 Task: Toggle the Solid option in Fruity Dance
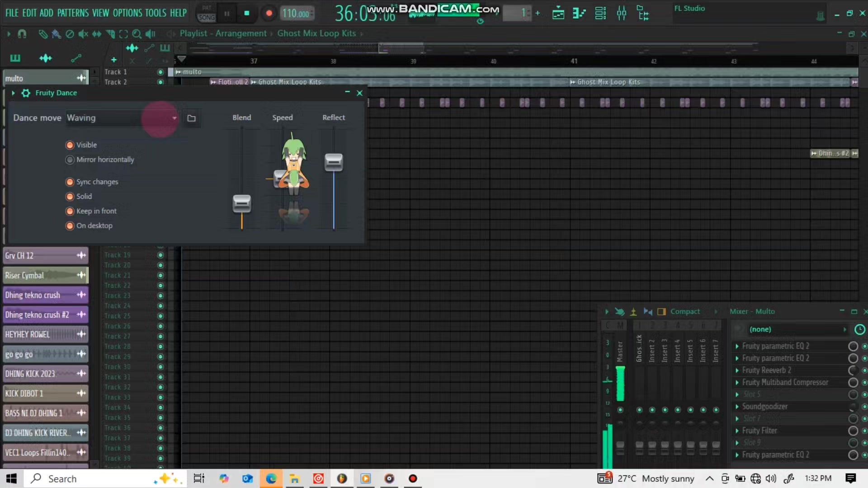click(70, 197)
